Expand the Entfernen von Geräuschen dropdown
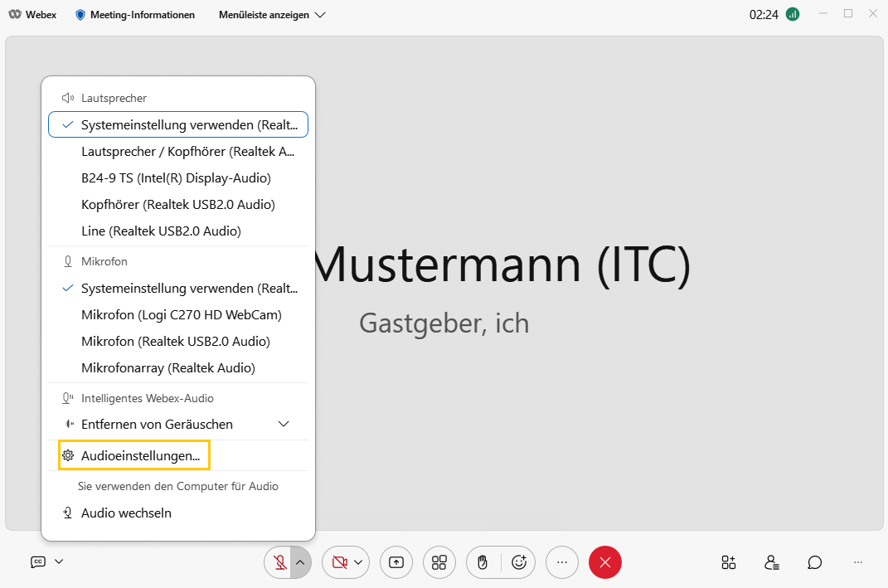Viewport: 888px width, 588px height. tap(284, 424)
